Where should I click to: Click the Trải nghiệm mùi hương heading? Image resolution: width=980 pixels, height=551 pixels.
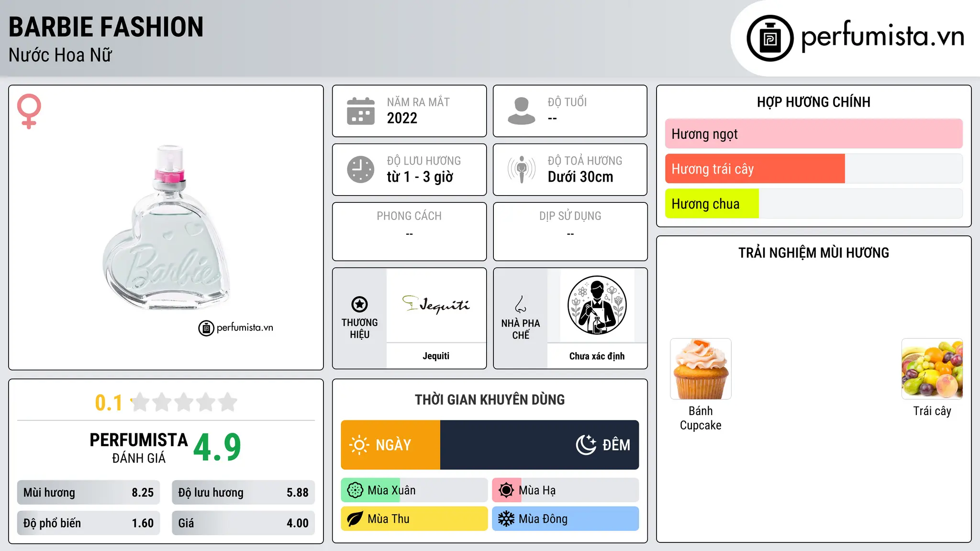(813, 253)
